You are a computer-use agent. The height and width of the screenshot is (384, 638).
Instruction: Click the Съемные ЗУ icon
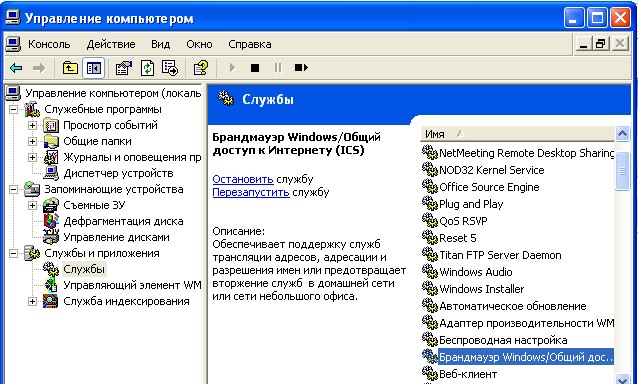point(51,205)
